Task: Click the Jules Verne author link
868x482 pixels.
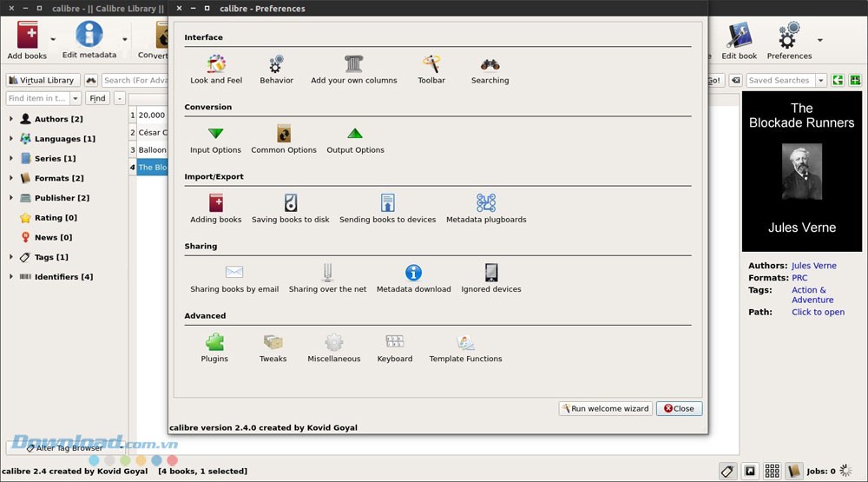Action: click(x=813, y=266)
